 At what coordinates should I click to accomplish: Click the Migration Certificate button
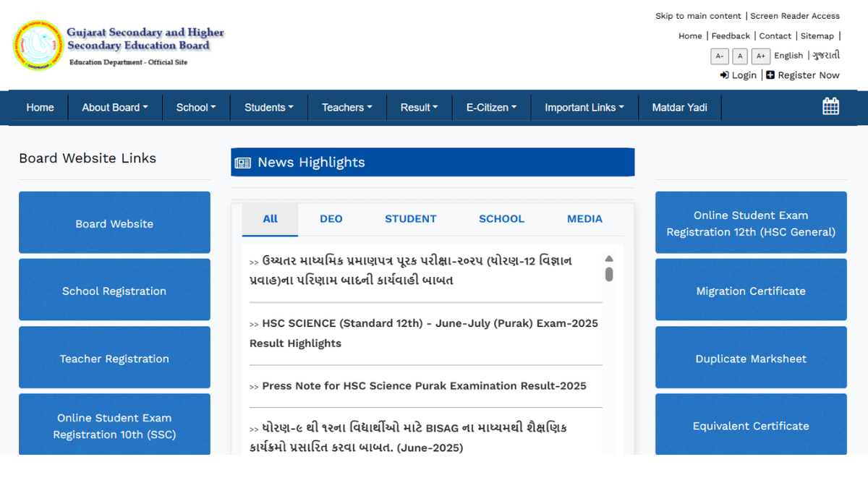pos(750,290)
